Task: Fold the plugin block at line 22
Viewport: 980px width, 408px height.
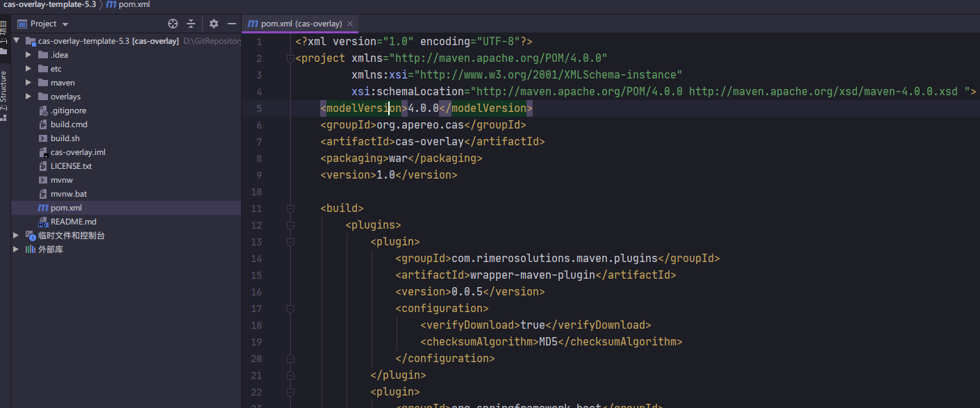Action: coord(290,392)
